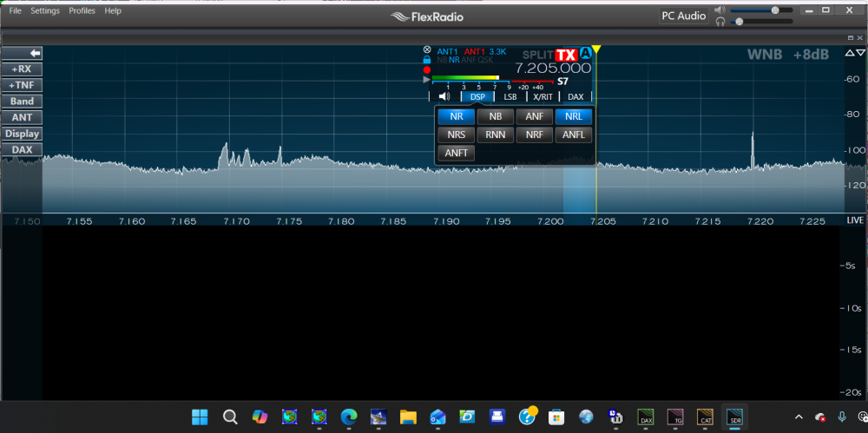868x433 pixels.
Task: Open the slice audio speaker tab
Action: click(x=444, y=96)
